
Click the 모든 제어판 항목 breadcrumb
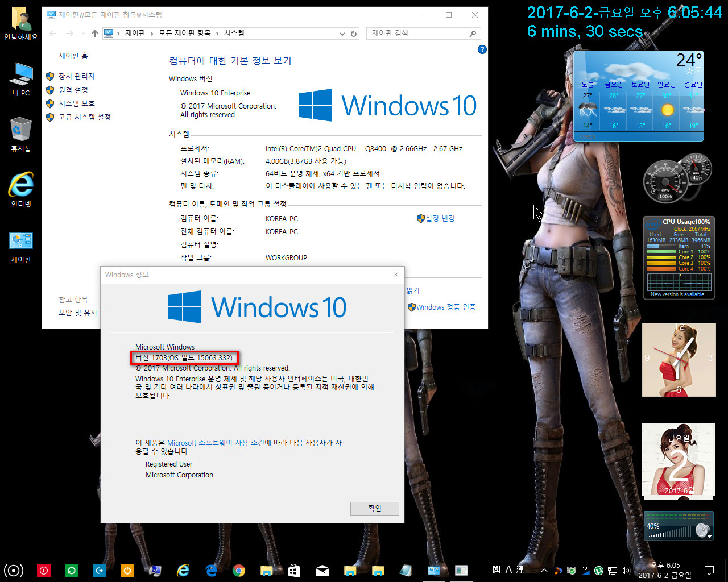(185, 34)
